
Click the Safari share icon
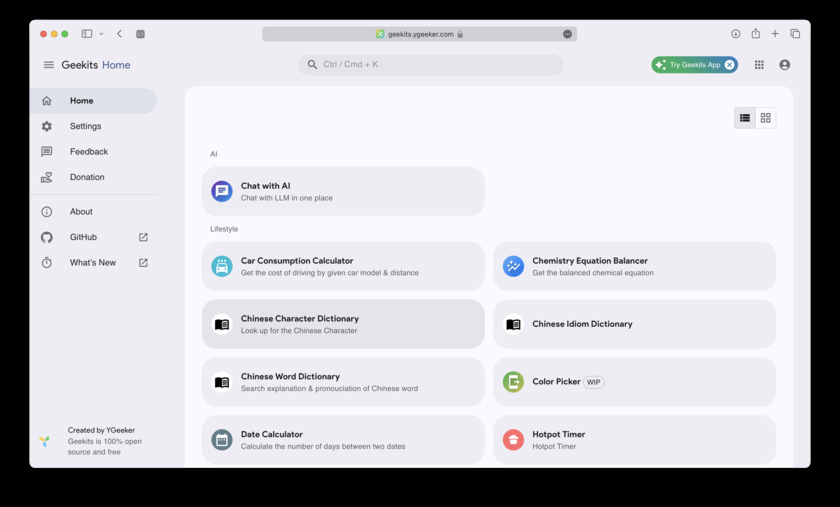(x=755, y=33)
